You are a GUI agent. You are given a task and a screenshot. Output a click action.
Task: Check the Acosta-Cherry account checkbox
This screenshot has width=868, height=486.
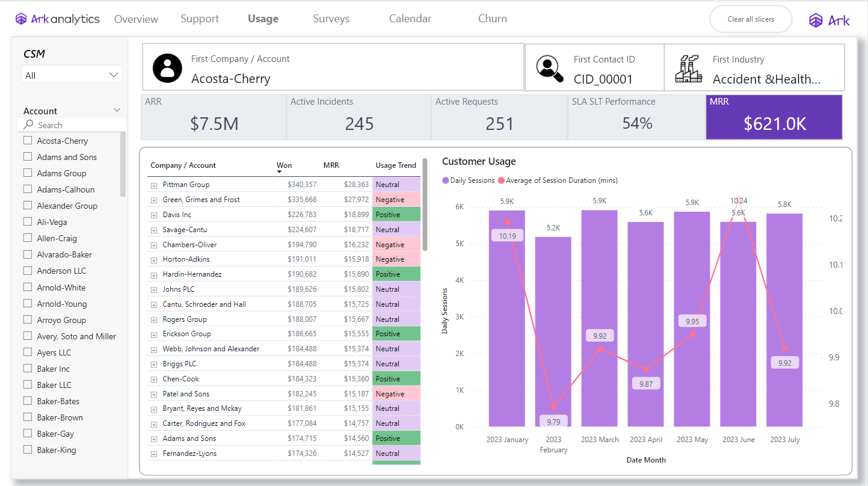pyautogui.click(x=27, y=140)
